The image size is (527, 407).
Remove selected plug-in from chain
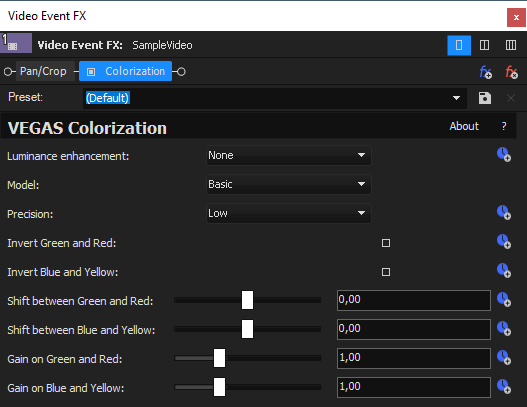[x=511, y=72]
